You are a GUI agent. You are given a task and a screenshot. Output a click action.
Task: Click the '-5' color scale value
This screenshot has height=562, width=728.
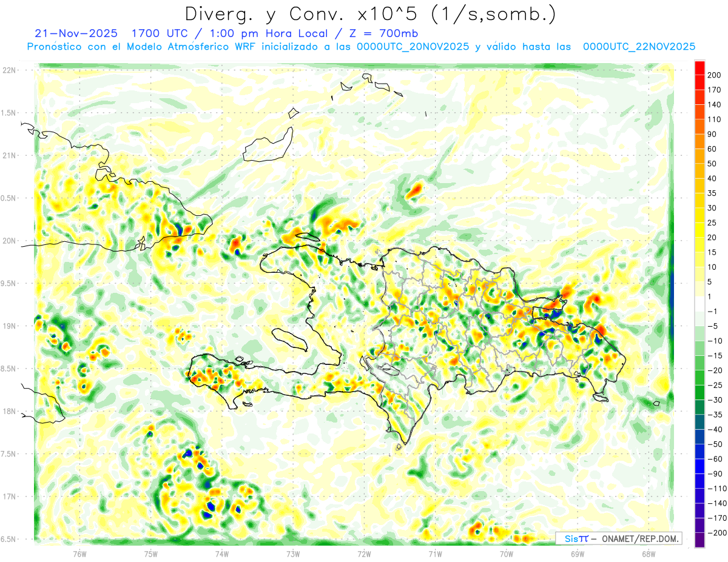[713, 326]
